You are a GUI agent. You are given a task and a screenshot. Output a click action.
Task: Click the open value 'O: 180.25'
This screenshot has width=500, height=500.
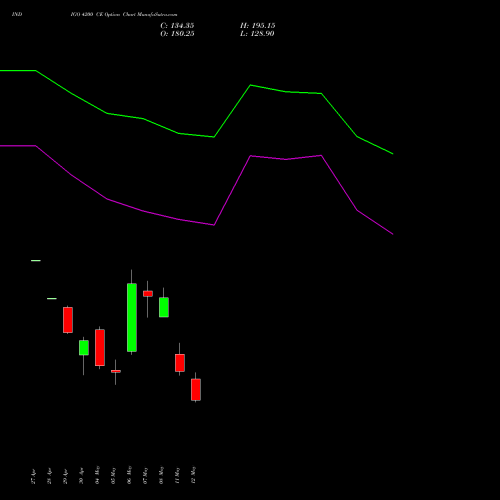pos(177,34)
